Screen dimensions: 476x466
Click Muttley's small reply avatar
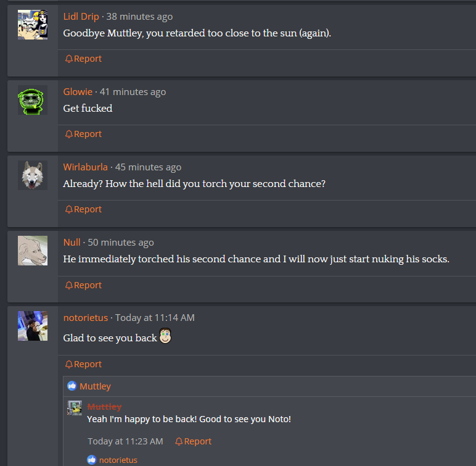75,408
